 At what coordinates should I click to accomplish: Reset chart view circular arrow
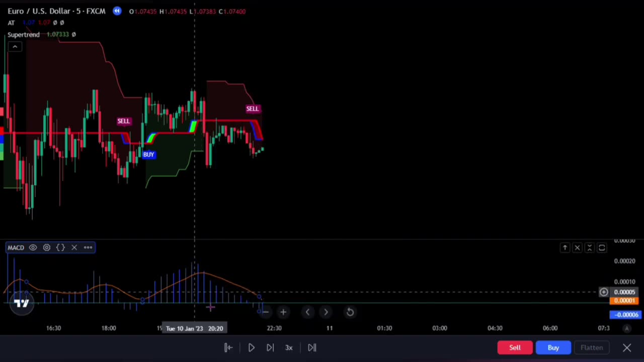[350, 312]
